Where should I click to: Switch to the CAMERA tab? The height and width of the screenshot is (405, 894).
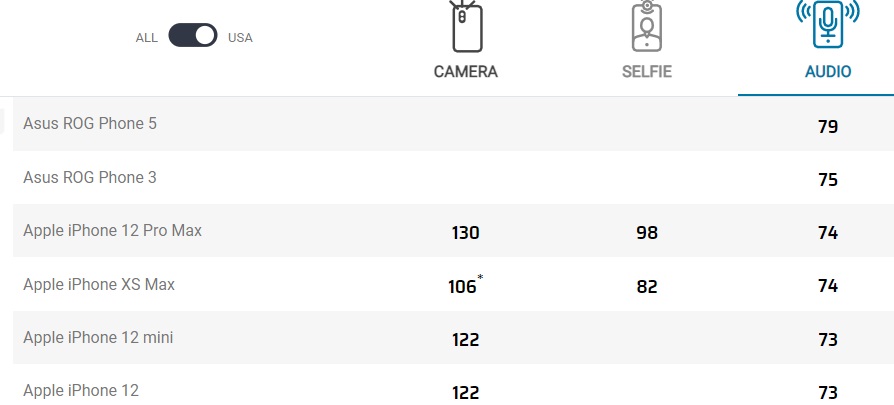(465, 72)
